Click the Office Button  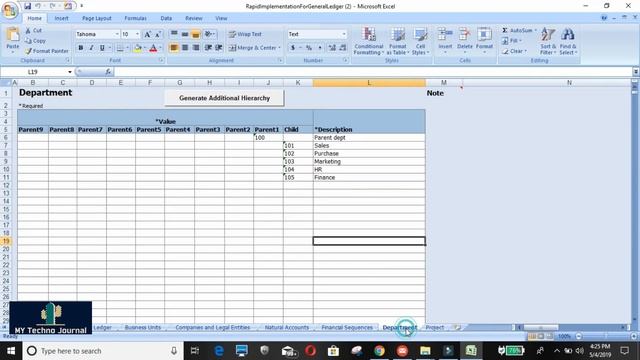pos(9,10)
